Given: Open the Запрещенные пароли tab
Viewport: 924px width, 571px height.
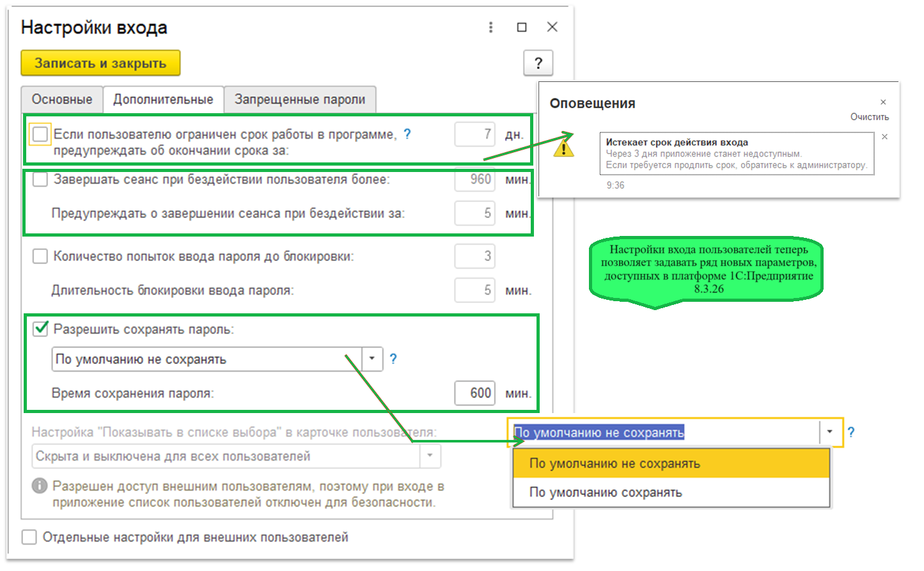Looking at the screenshot, I should [x=299, y=100].
